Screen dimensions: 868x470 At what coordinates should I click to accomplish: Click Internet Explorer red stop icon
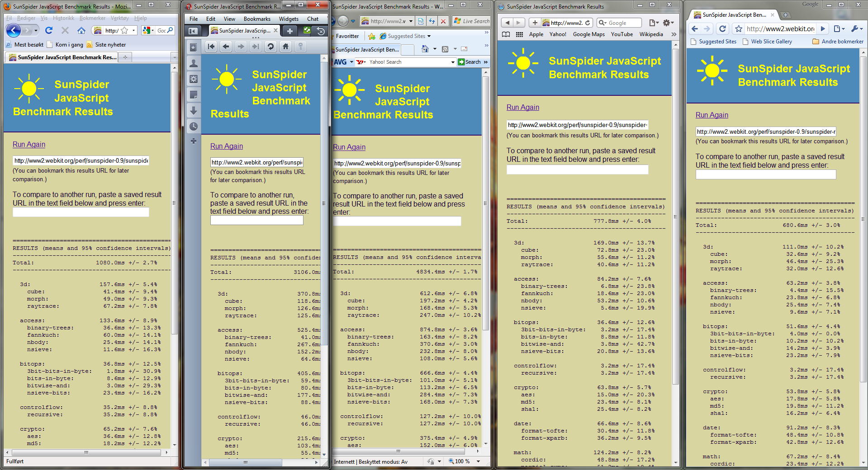tap(444, 21)
